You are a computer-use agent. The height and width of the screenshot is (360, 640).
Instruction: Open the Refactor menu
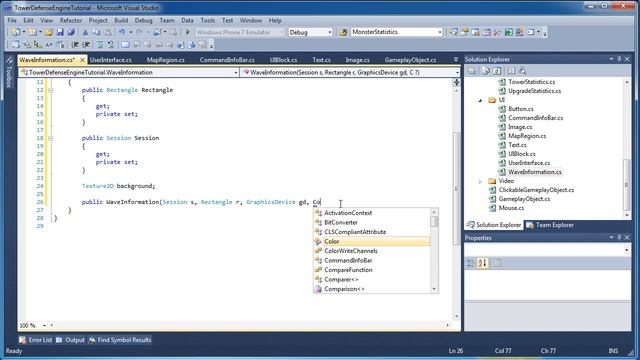click(71, 20)
